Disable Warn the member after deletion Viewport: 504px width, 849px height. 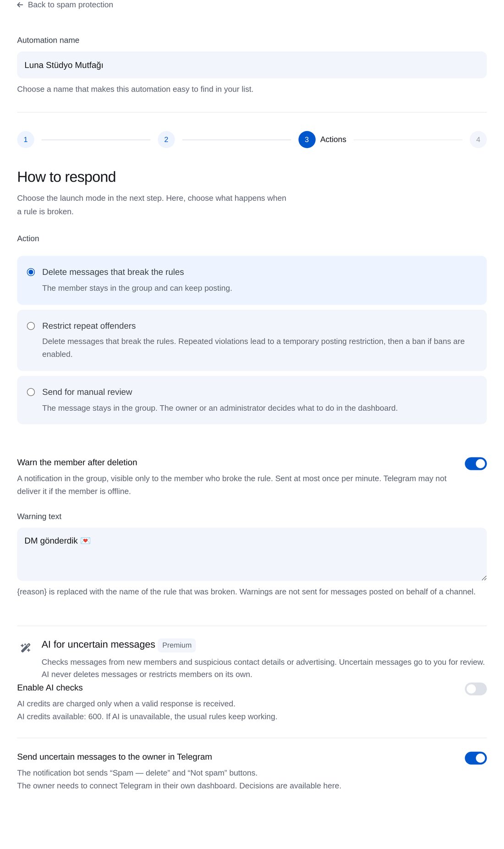coord(476,463)
